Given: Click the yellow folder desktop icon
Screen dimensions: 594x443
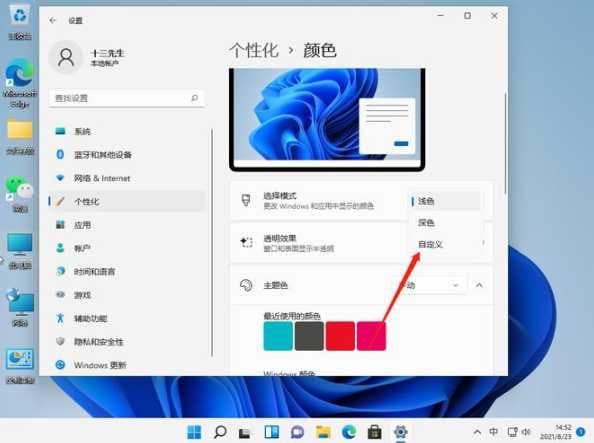Looking at the screenshot, I should [x=20, y=136].
